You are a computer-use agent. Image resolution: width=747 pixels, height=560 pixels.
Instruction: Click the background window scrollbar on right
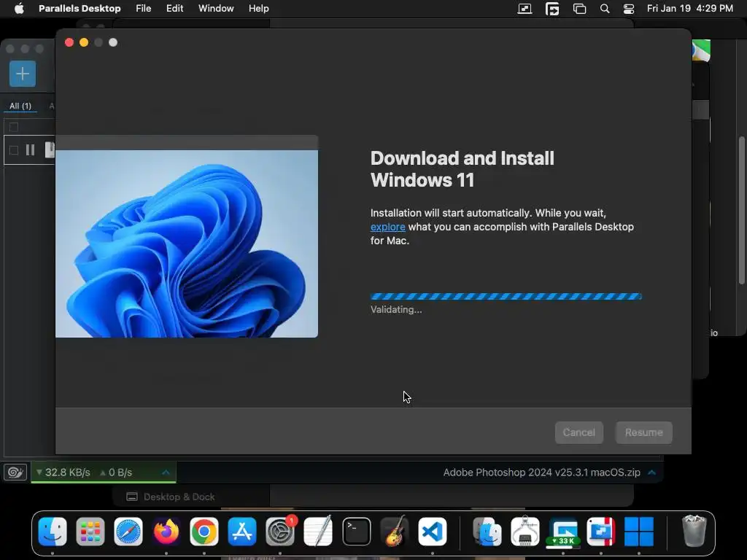[742, 211]
